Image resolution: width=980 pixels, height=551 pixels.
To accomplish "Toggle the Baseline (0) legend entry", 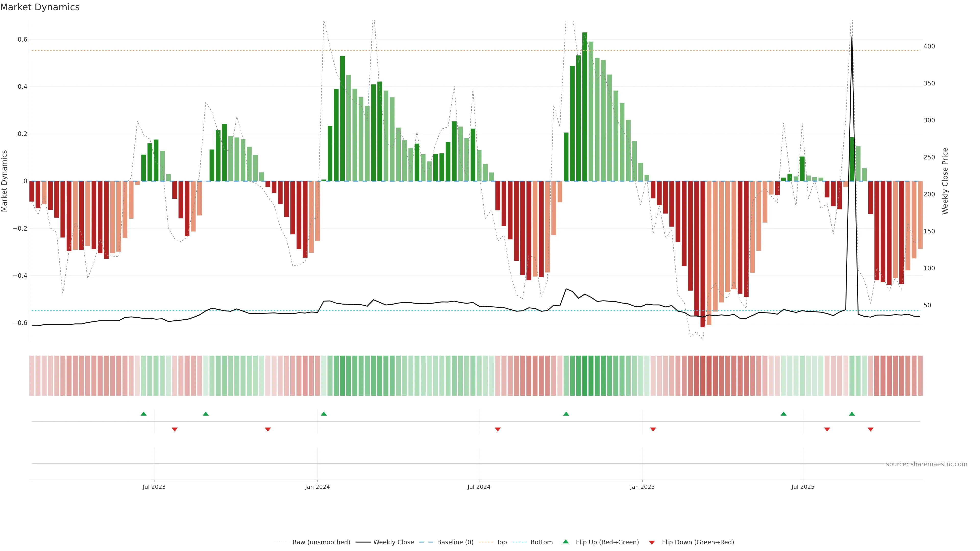I will pos(455,542).
